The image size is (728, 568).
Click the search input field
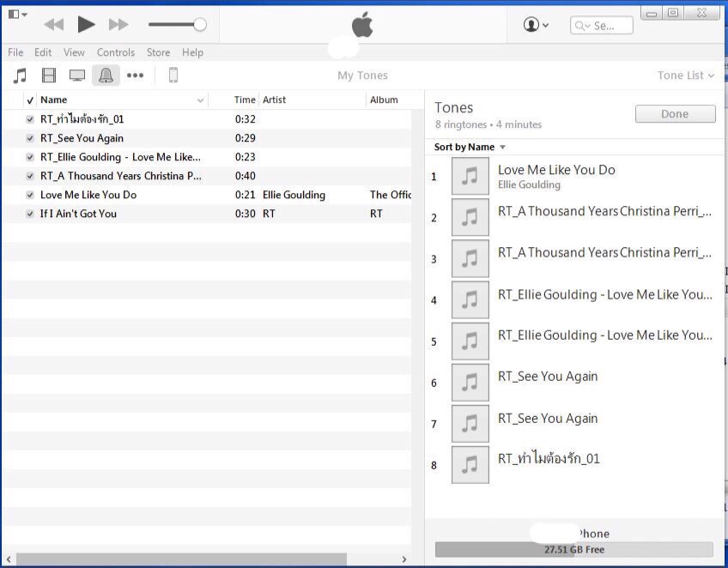601,26
